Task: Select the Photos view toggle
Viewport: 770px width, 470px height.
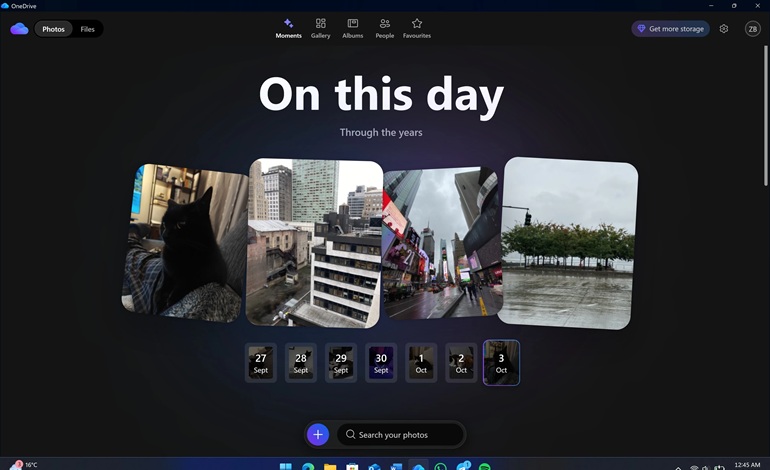Action: [53, 29]
